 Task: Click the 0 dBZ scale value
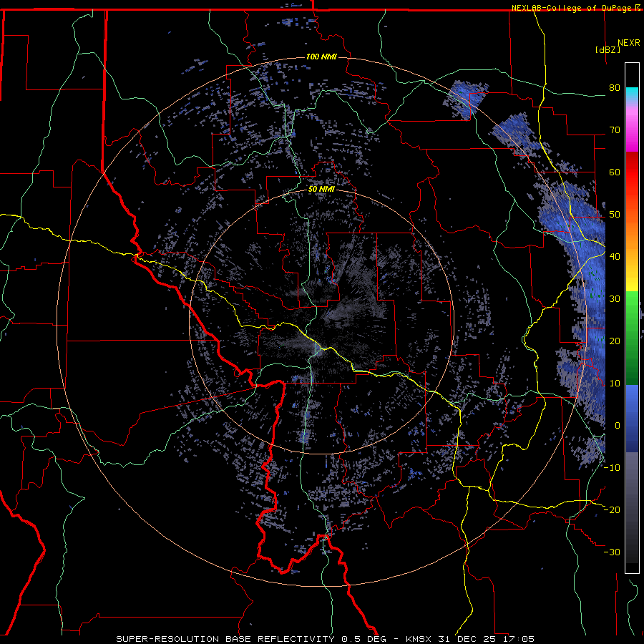(618, 426)
